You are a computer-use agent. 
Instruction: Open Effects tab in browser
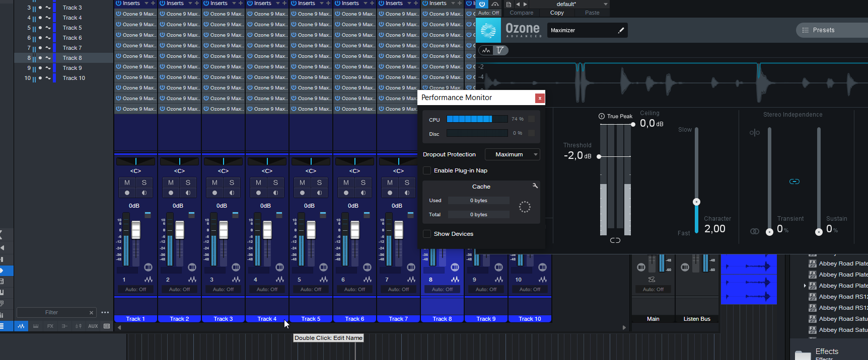pos(827,351)
